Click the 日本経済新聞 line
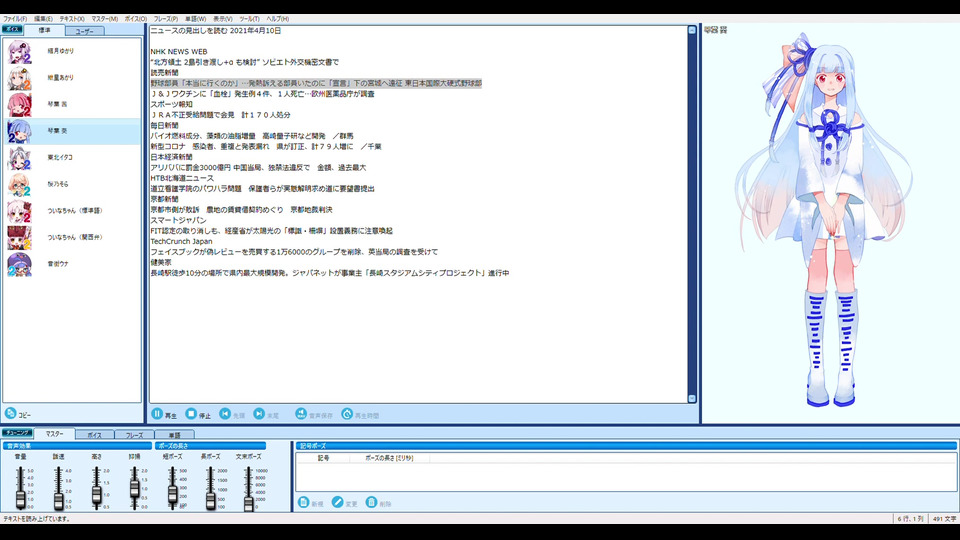This screenshot has height=540, width=960. pos(171,157)
